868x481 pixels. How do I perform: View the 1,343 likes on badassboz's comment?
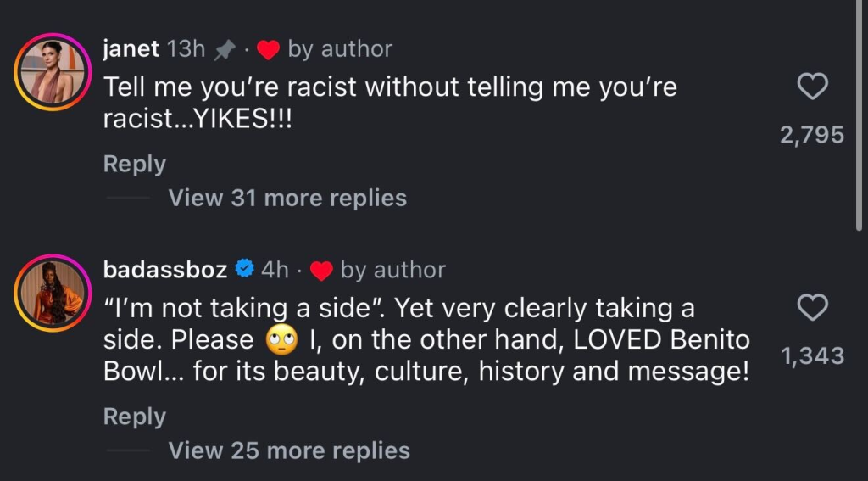(x=812, y=355)
